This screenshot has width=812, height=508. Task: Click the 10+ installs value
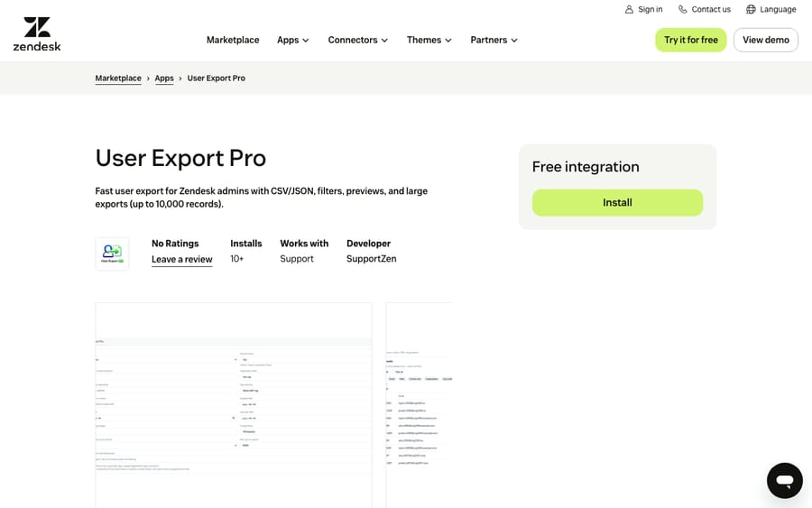pos(236,259)
